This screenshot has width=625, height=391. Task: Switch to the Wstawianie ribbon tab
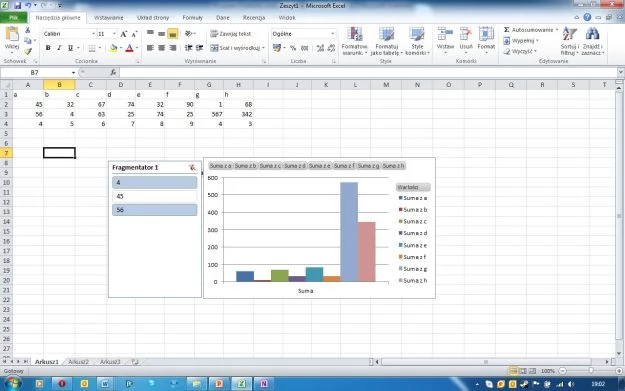[108, 18]
